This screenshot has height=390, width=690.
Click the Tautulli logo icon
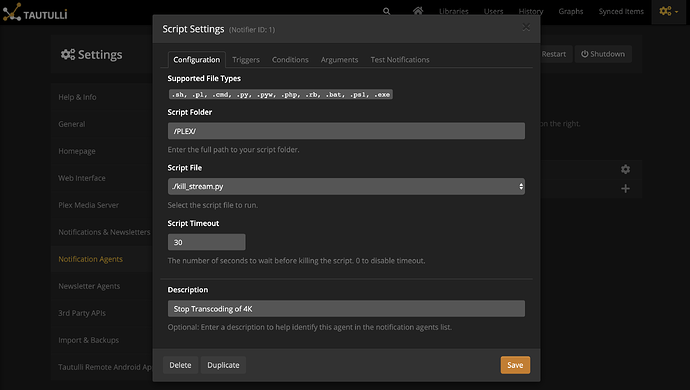click(x=12, y=12)
